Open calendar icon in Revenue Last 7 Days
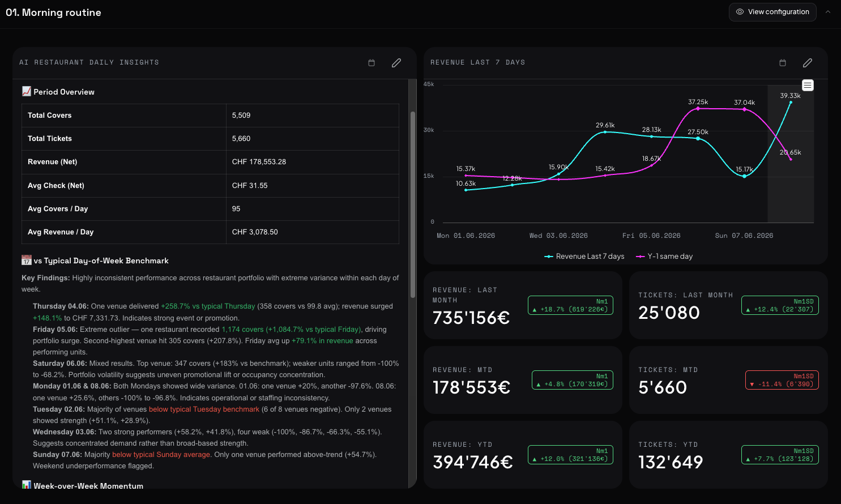 [783, 63]
